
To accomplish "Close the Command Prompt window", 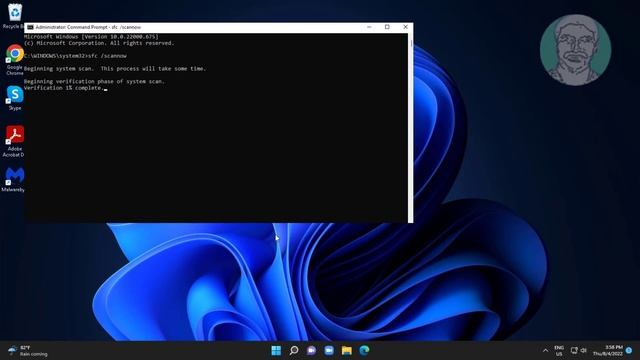I will click(x=405, y=27).
